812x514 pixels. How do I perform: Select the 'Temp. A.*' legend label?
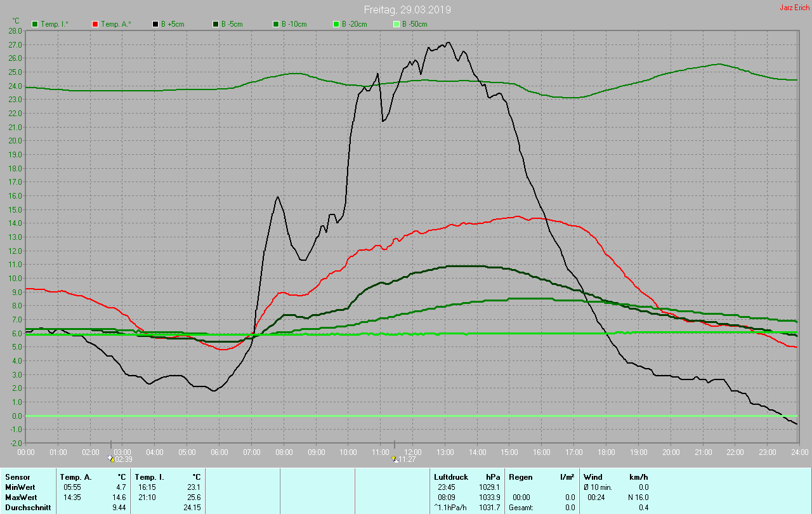pos(116,24)
